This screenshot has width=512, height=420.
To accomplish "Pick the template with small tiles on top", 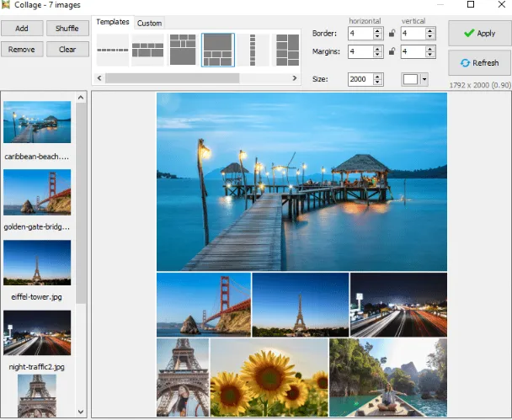I will (x=183, y=50).
